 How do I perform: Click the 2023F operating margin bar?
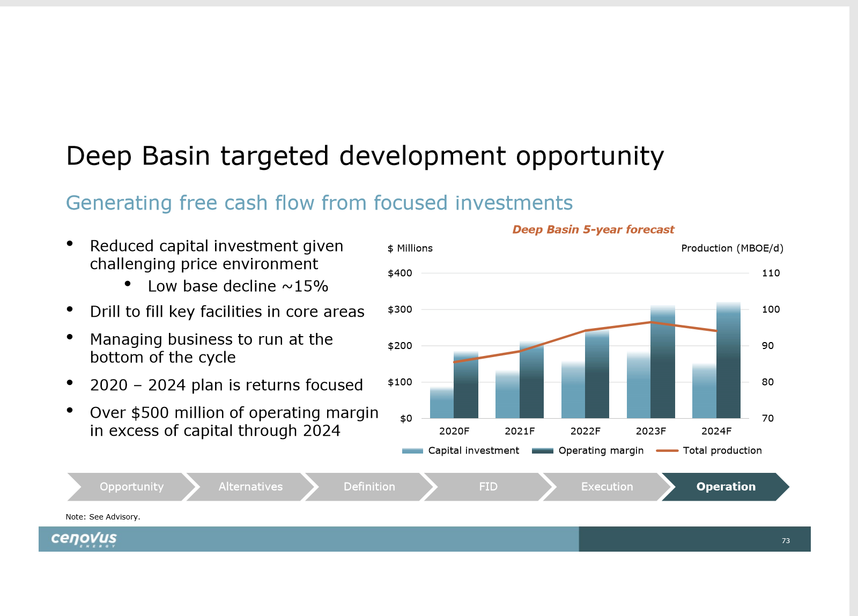coord(663,362)
